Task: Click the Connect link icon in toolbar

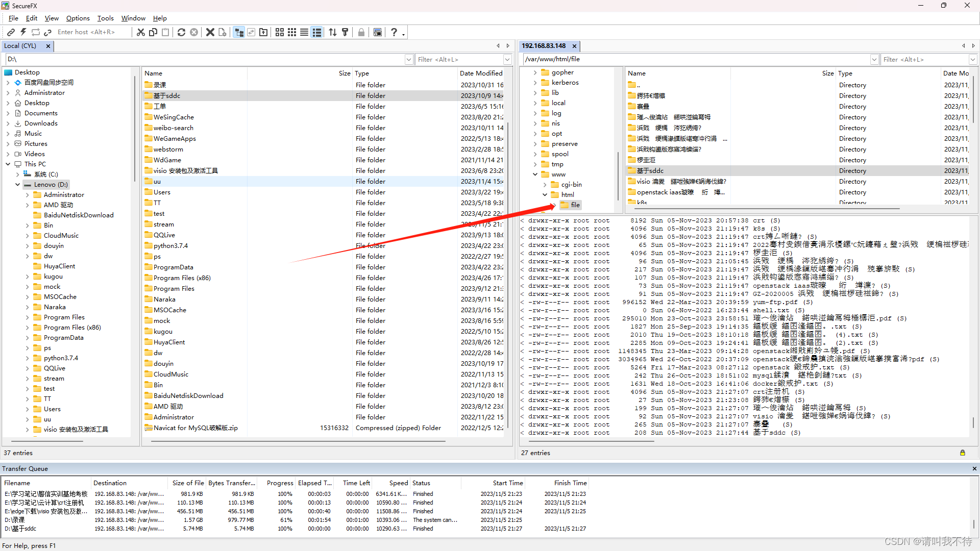Action: (x=11, y=32)
